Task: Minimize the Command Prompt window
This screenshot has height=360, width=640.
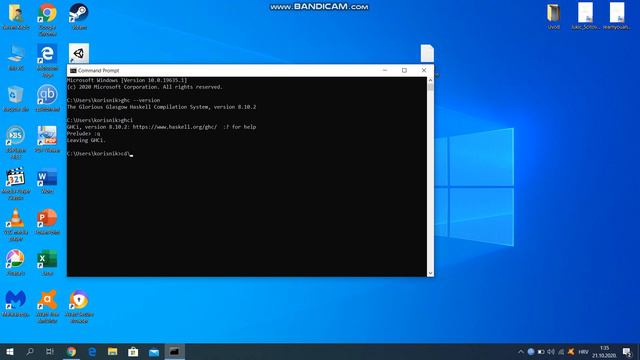Action: [384, 70]
